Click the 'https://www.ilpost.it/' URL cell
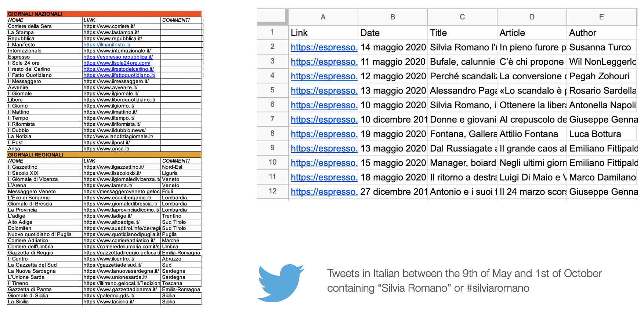Viewport: 644px width, 317px height. point(122,143)
